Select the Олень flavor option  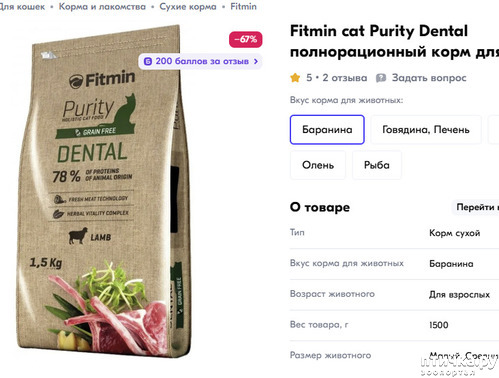pyautogui.click(x=318, y=165)
